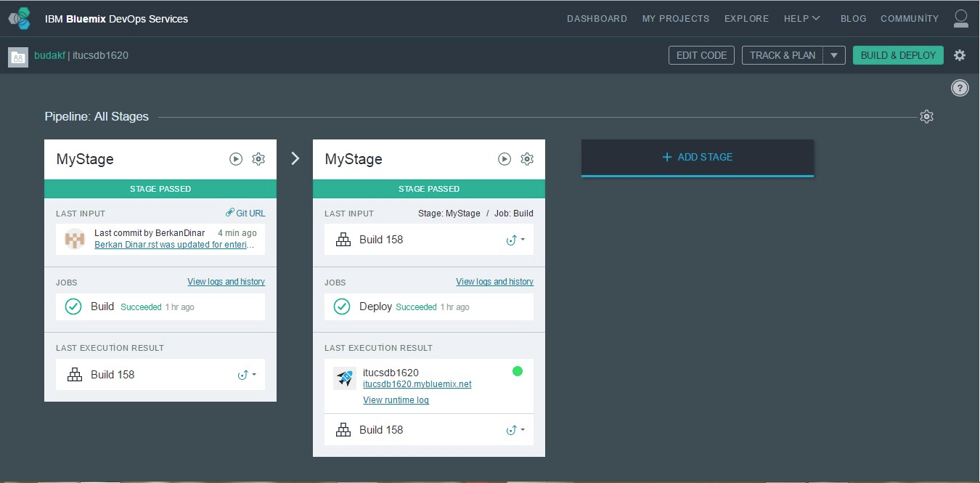The image size is (980, 483).
Task: Open second stage Last Input Build 158 dropdown
Action: tap(515, 240)
